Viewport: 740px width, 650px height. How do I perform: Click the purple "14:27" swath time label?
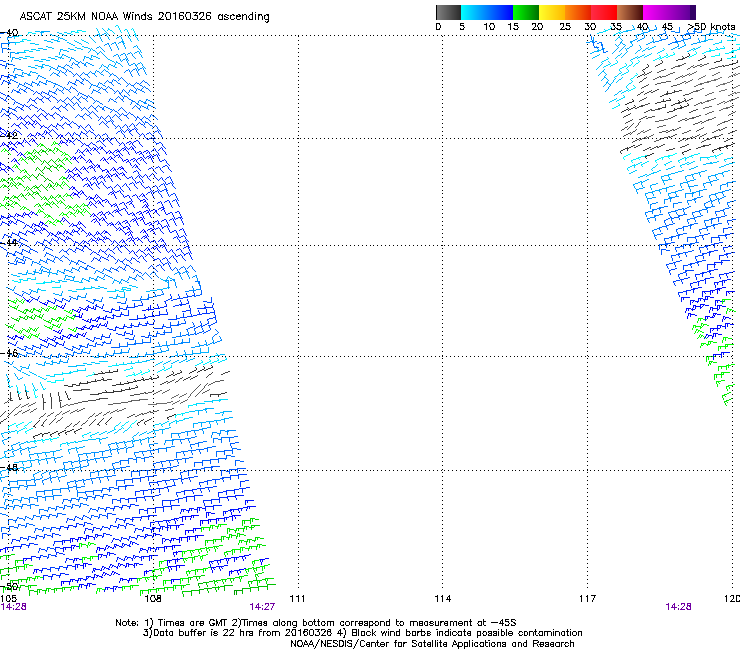click(262, 607)
